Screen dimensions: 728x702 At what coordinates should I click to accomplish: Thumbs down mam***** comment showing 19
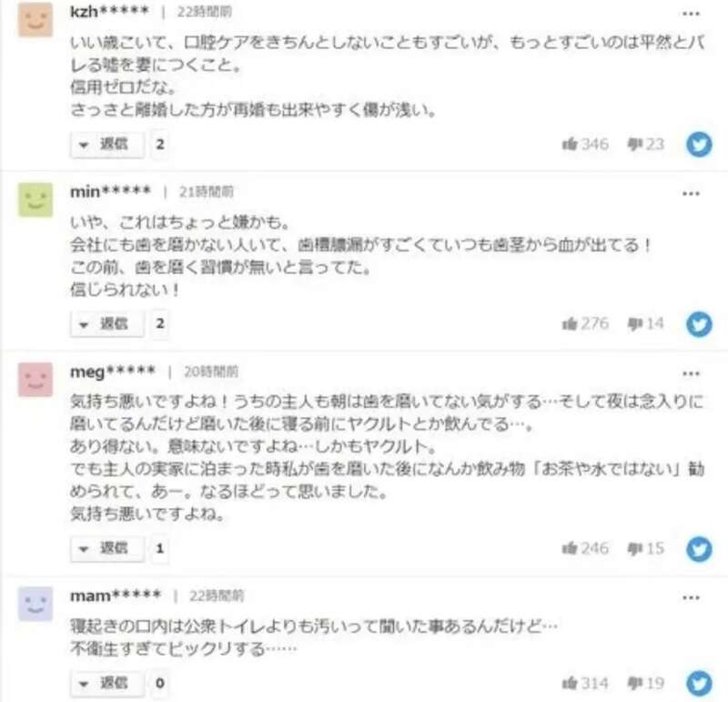[x=646, y=683]
